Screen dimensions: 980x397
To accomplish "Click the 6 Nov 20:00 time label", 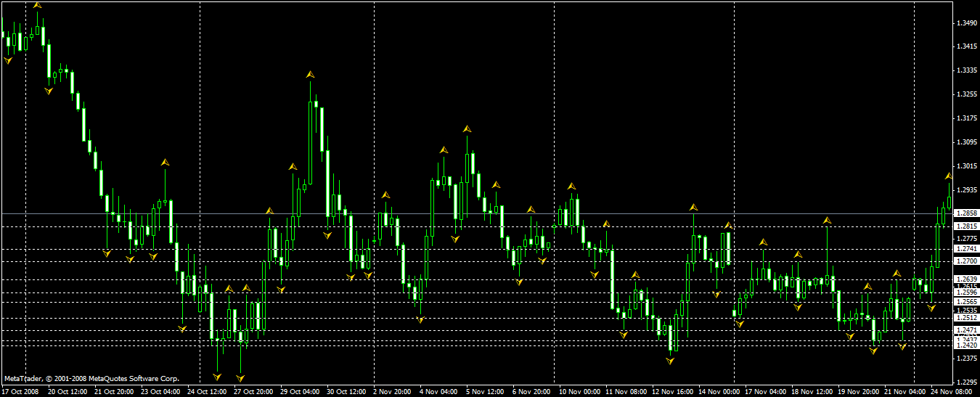I will (x=531, y=392).
